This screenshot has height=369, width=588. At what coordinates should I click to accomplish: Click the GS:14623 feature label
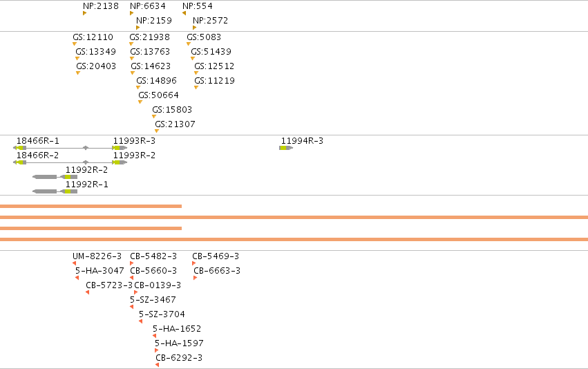151,66
